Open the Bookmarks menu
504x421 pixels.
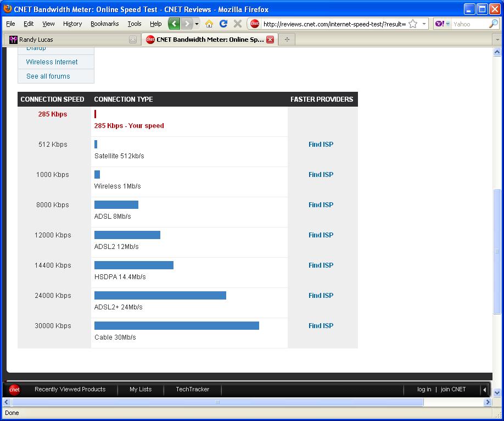[104, 24]
